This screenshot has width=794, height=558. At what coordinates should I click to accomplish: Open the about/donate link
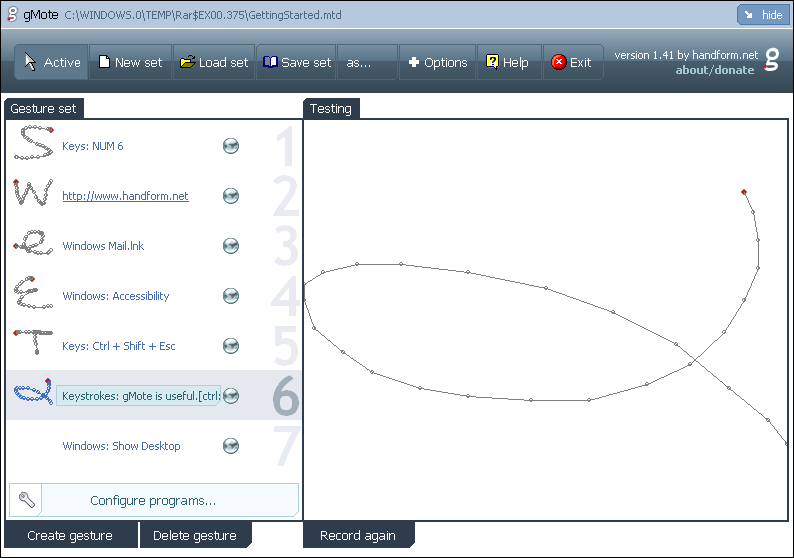[714, 70]
